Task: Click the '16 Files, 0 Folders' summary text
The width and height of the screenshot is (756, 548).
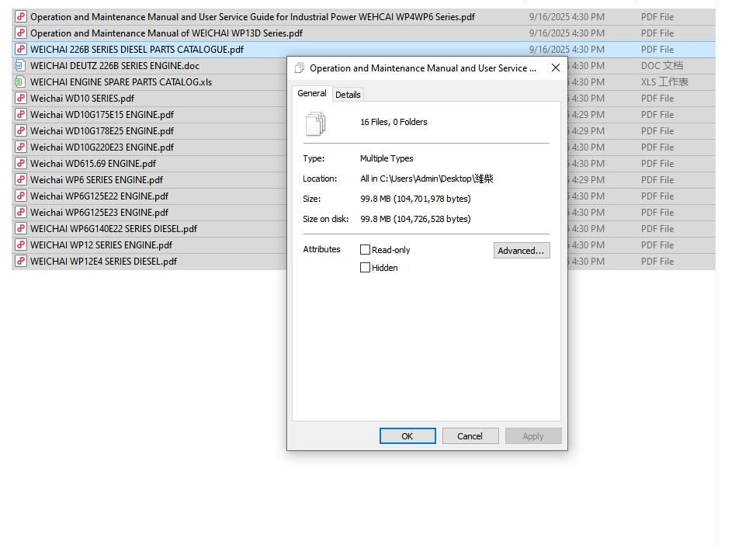Action: point(394,122)
